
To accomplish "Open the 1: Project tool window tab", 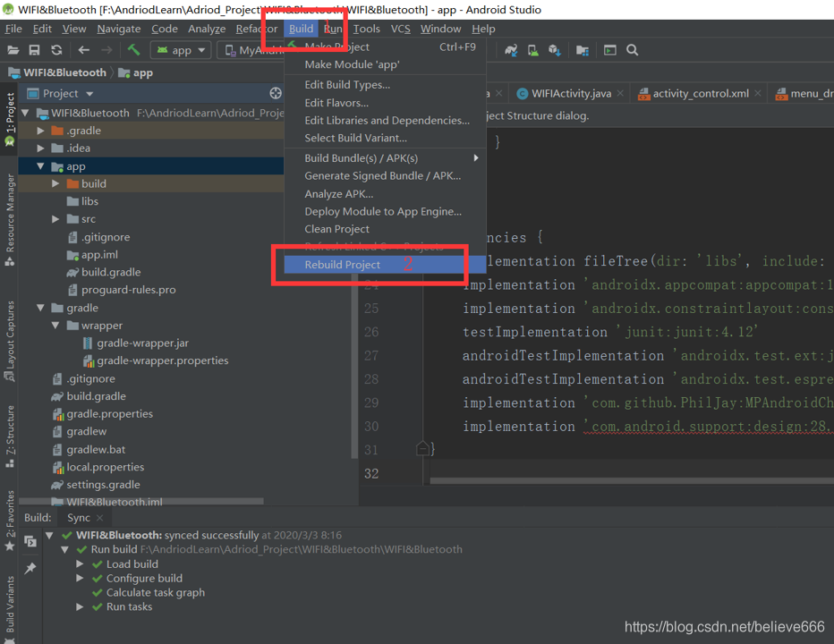I will pos(10,120).
